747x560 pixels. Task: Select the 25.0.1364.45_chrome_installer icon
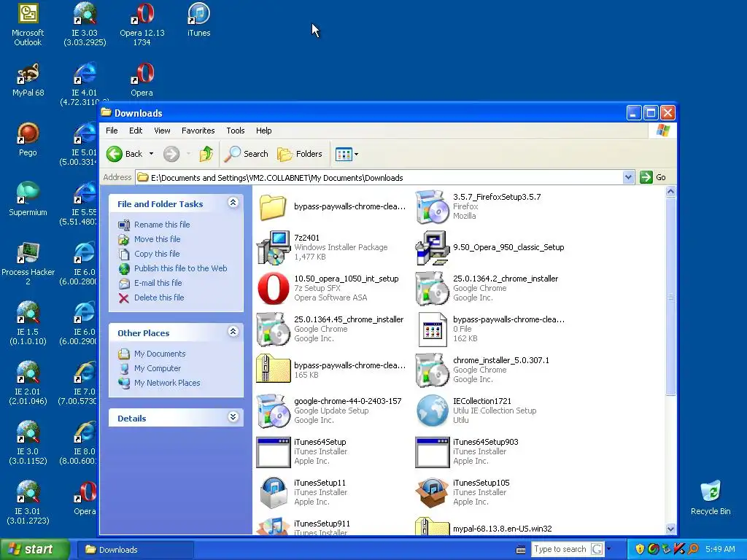tap(273, 329)
